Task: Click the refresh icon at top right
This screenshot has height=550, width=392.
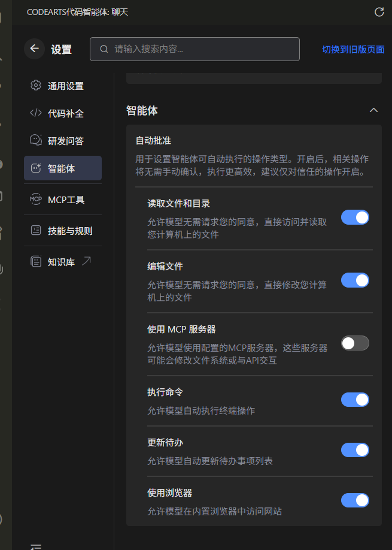Action: click(x=379, y=11)
